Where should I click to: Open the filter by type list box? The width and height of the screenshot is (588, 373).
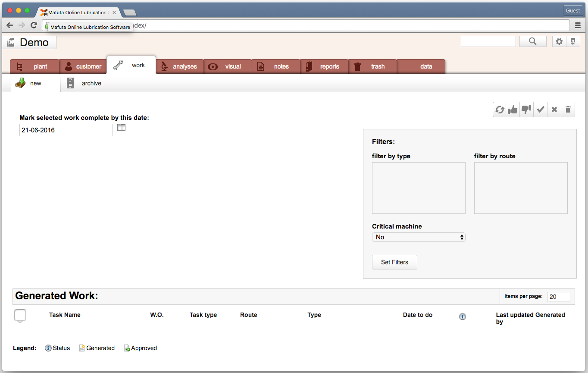point(419,188)
